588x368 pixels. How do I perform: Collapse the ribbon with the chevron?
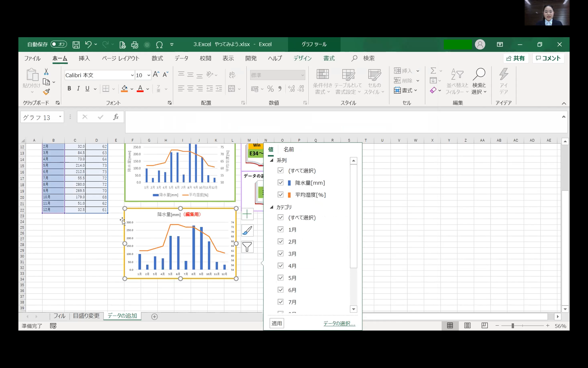[x=564, y=103]
